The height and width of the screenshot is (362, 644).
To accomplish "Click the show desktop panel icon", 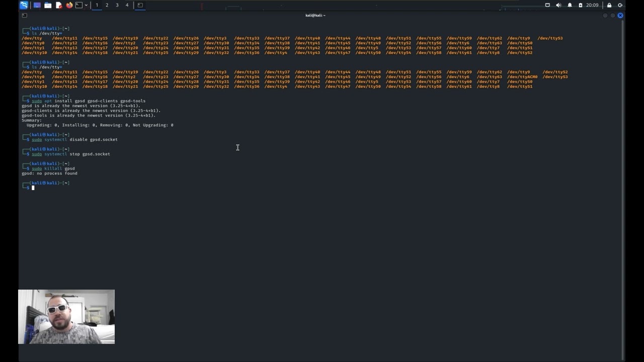I will [x=37, y=5].
